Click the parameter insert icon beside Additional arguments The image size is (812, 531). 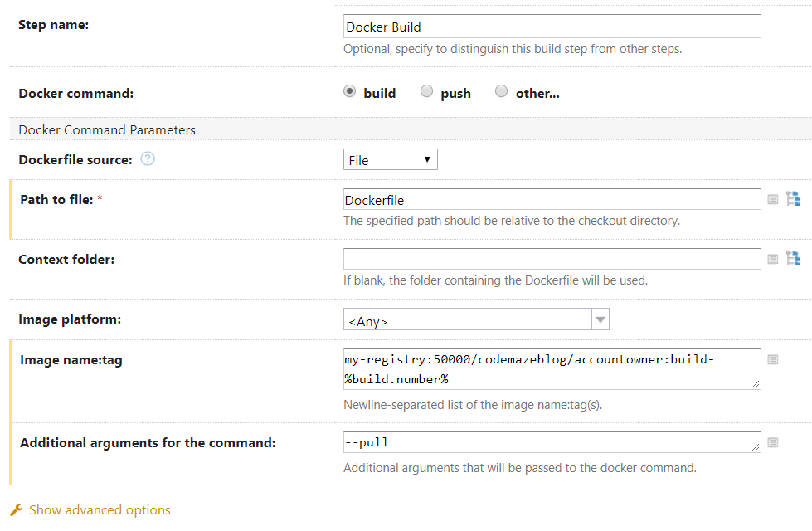click(772, 442)
